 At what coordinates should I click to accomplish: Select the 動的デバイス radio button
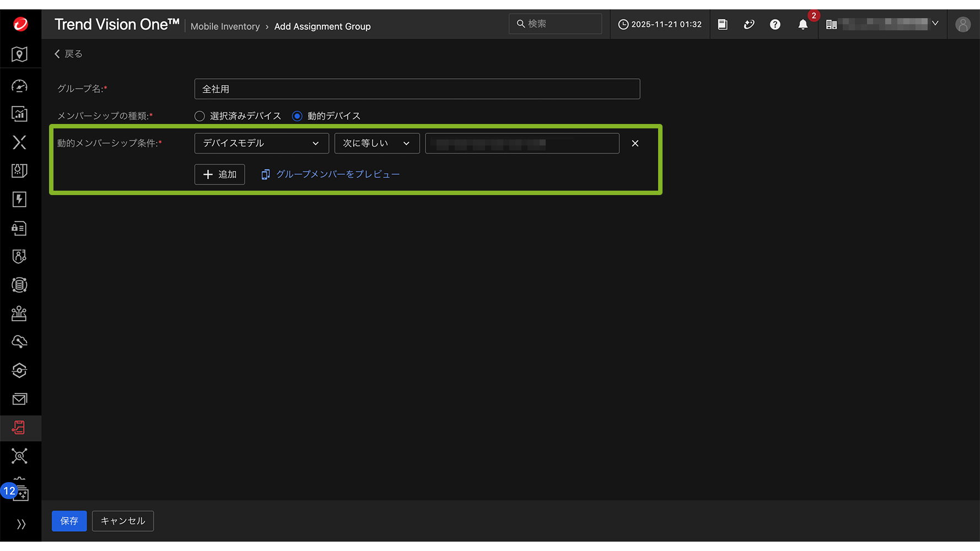click(297, 116)
